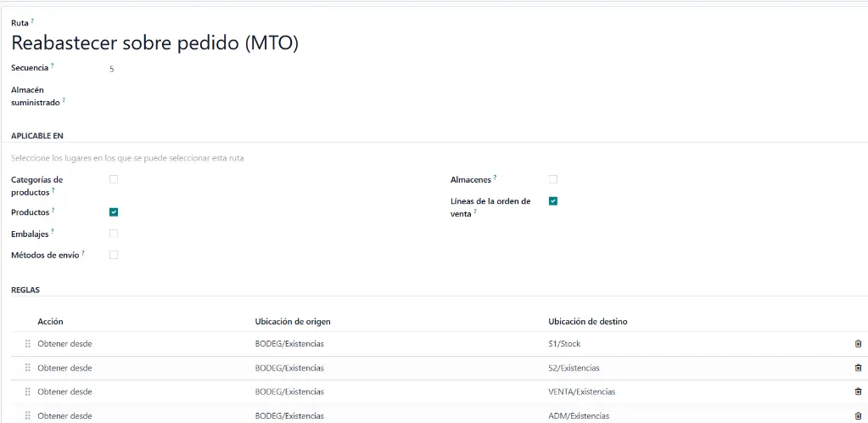Show help for Almacén suministrado

tap(64, 100)
